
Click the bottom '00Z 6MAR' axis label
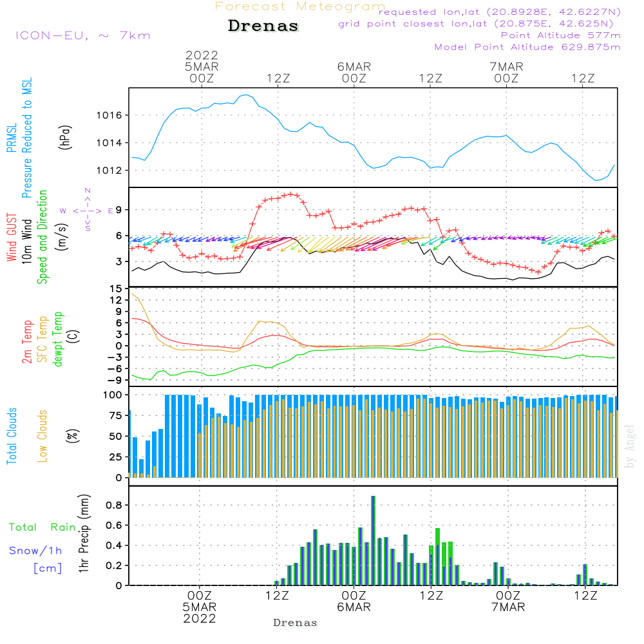click(x=354, y=601)
